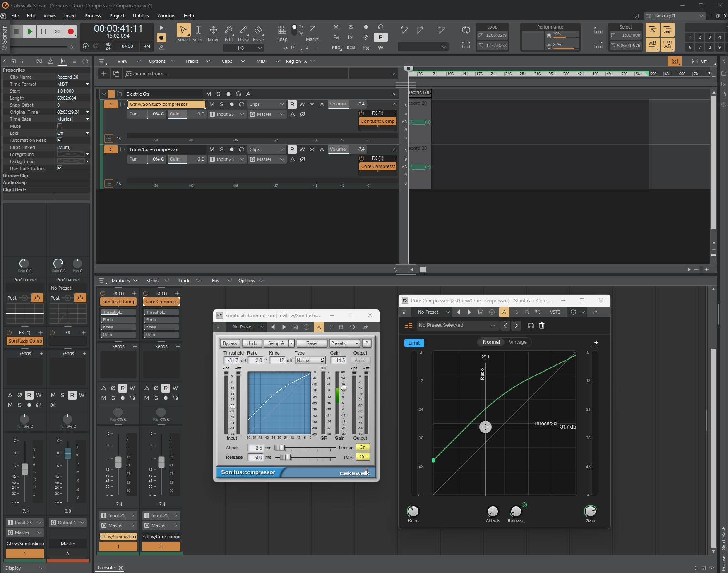
Task: Open the Sonitus Type Normal dropdown
Action: 310,360
